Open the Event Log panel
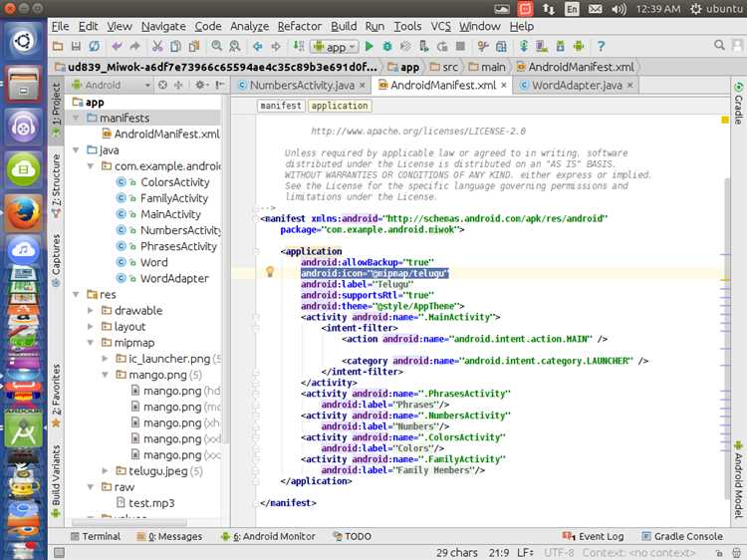747x560 pixels. (601, 536)
